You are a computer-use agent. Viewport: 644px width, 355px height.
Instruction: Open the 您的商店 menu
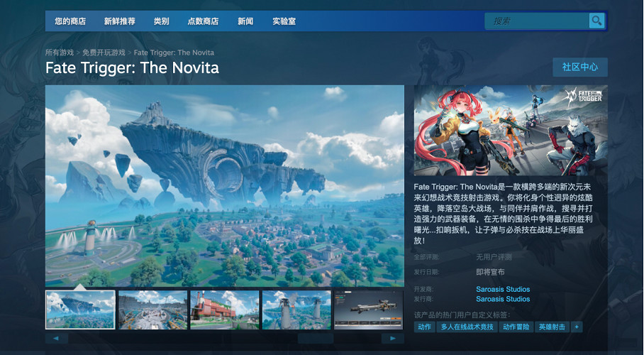pyautogui.click(x=70, y=21)
